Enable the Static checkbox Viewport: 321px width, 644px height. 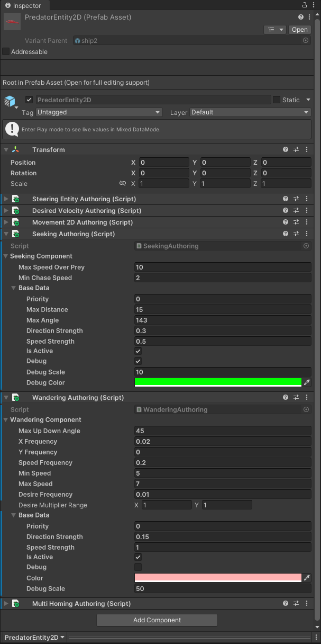[277, 100]
